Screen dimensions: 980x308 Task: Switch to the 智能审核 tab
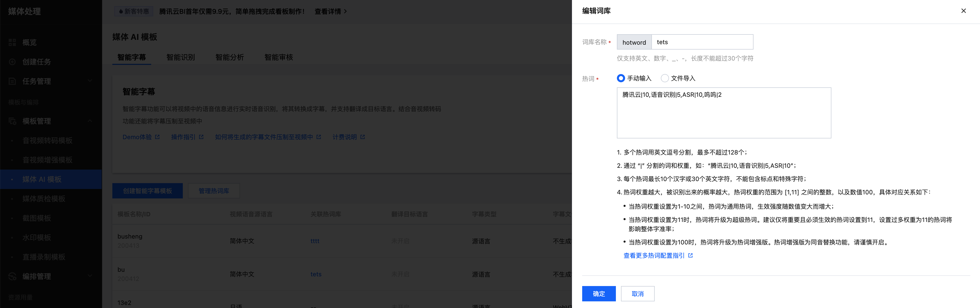[279, 57]
